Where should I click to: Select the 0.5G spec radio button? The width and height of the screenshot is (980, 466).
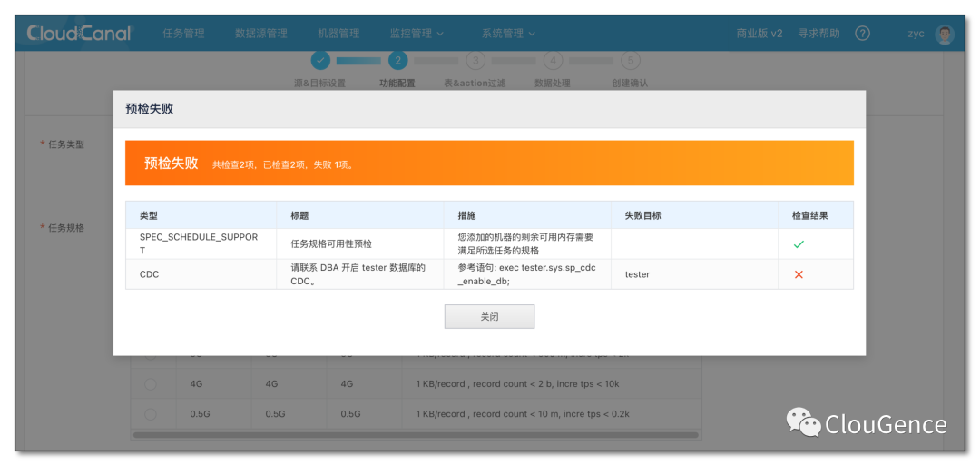(x=151, y=414)
